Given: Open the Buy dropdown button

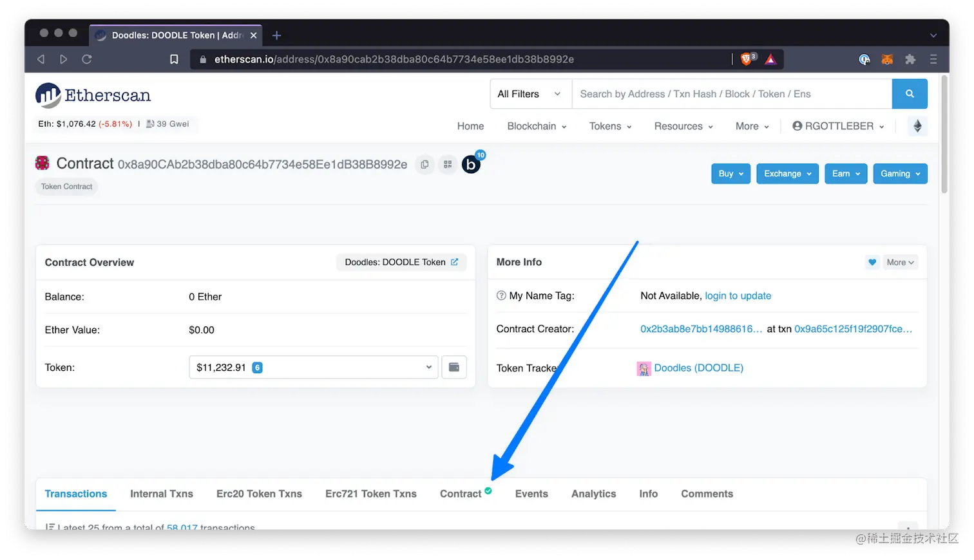Looking at the screenshot, I should [730, 174].
